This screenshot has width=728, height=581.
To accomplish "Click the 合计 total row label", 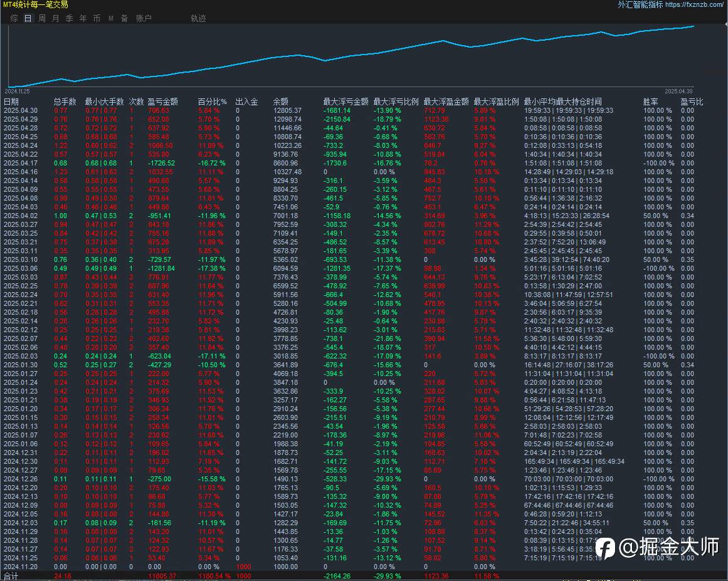I will 11,576.
